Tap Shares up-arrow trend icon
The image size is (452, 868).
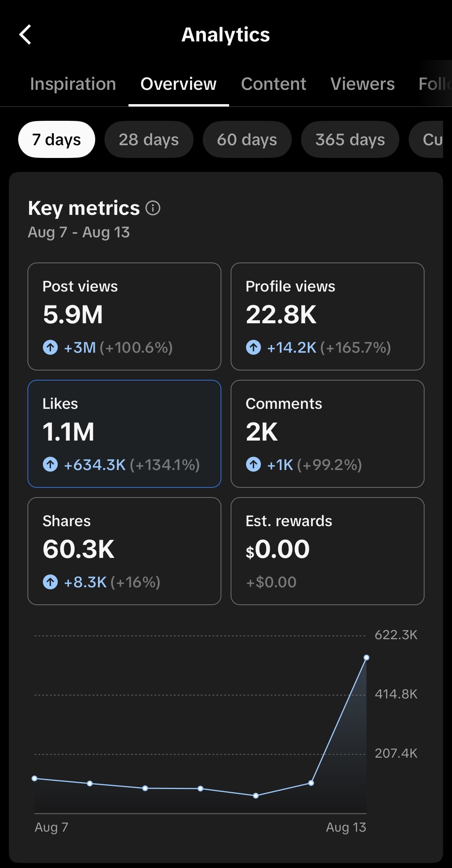click(x=50, y=582)
